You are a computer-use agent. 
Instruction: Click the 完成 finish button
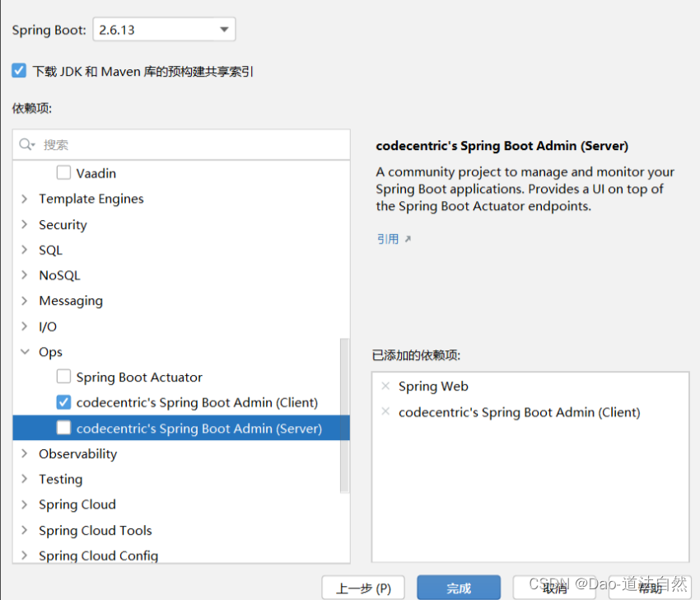pos(459,588)
